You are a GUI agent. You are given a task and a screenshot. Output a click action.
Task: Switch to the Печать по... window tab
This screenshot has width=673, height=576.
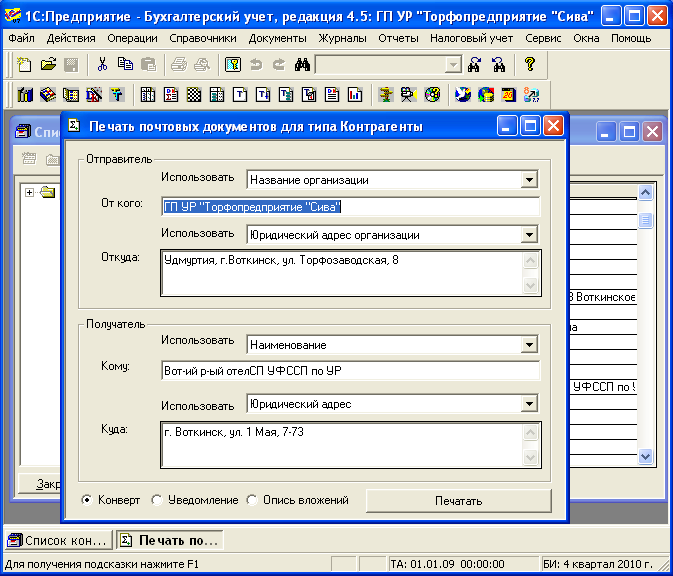tap(170, 540)
